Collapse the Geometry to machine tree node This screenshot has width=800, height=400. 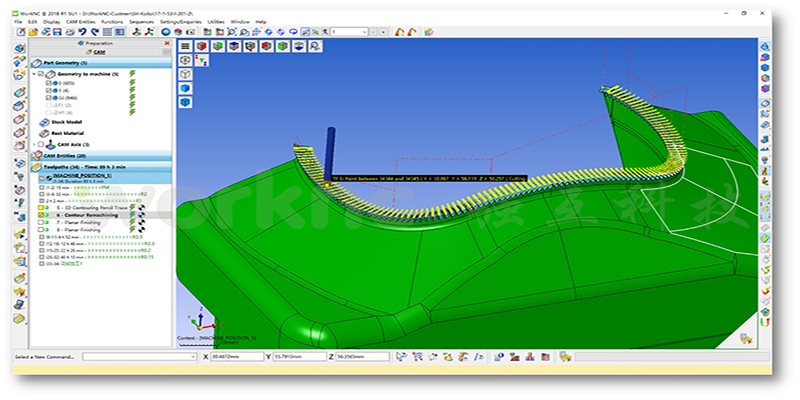[x=34, y=74]
